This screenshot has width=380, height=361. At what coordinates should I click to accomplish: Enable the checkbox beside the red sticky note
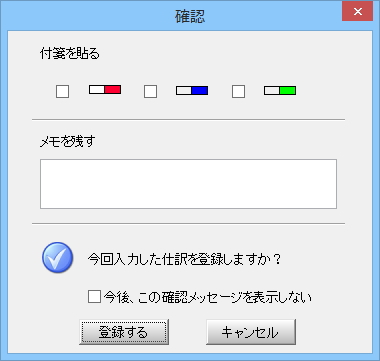[62, 91]
